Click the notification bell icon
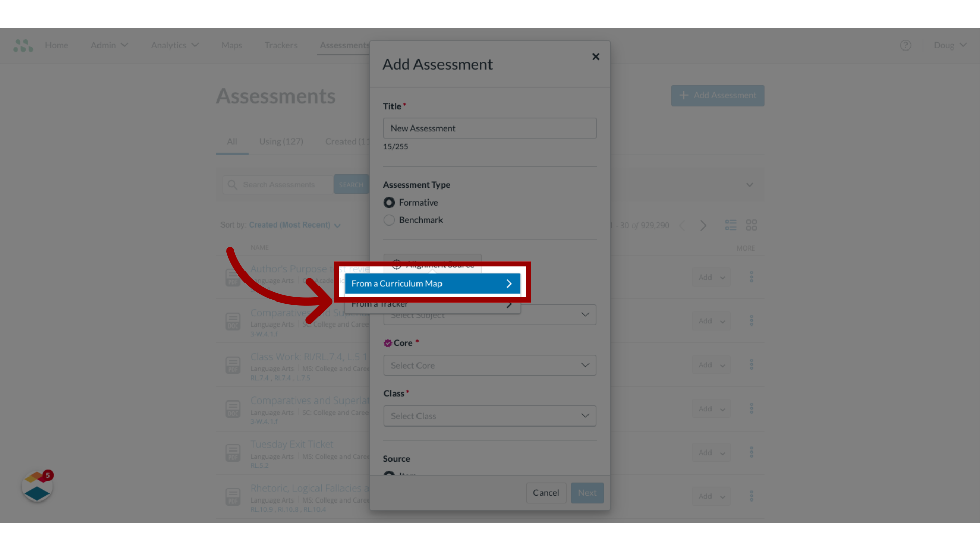Image resolution: width=980 pixels, height=551 pixels. point(37,487)
